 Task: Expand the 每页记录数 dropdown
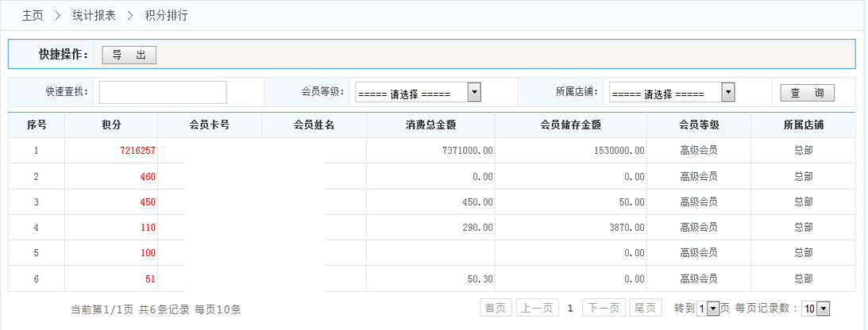pyautogui.click(x=816, y=309)
